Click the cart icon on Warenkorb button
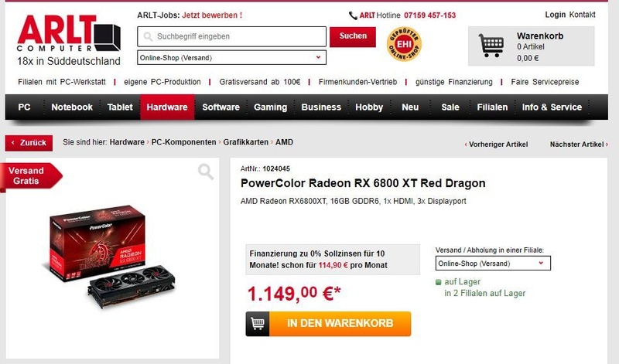The height and width of the screenshot is (364, 619). click(258, 324)
